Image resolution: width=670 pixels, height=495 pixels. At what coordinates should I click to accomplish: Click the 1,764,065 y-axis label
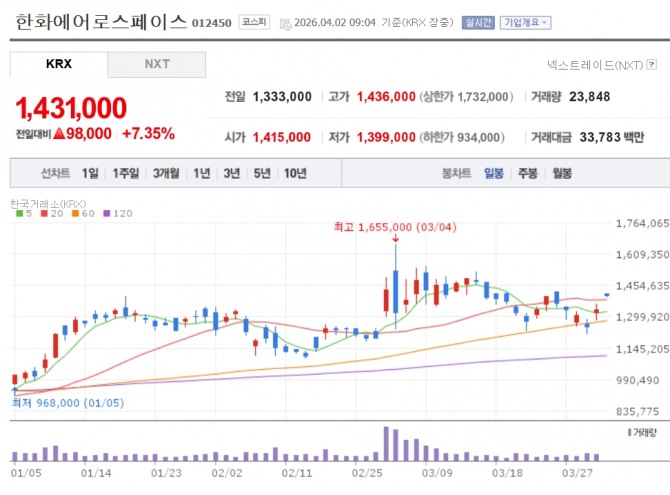point(642,223)
